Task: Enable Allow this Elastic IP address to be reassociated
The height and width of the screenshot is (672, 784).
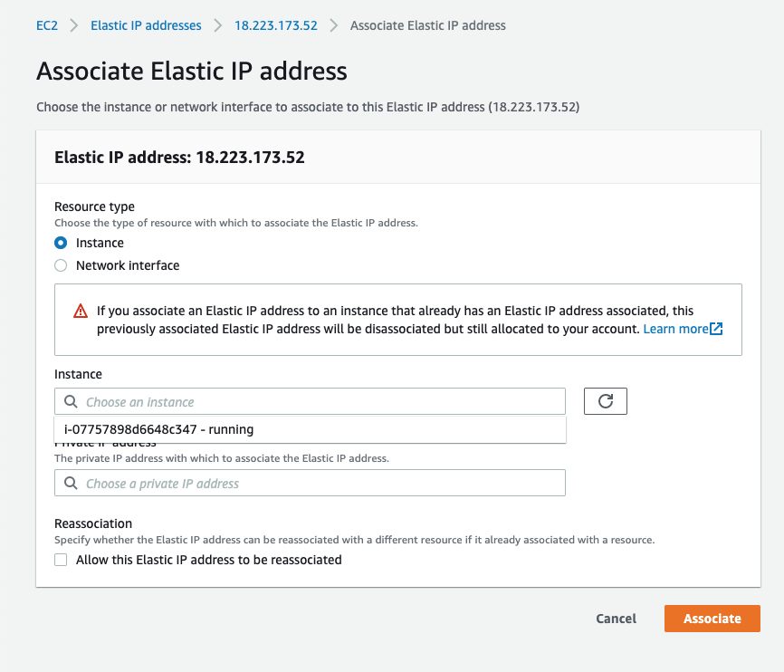Action: click(x=61, y=560)
